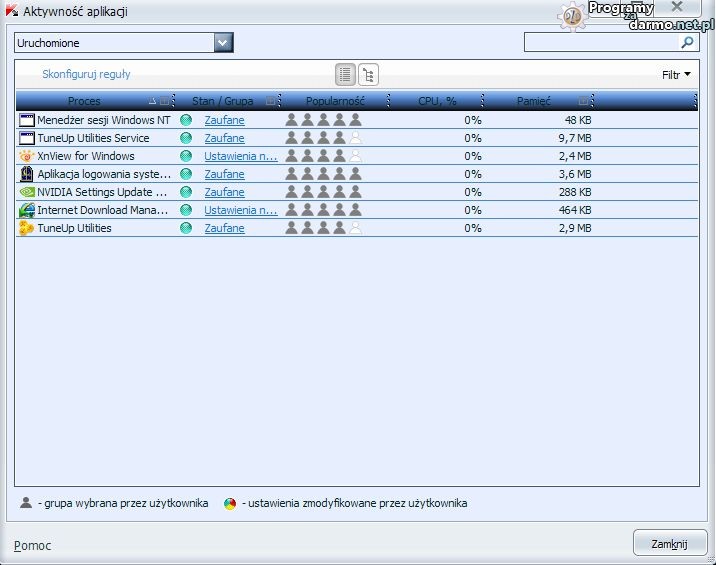This screenshot has height=565, width=716.
Task: Click the Pomoc help link
Action: [x=32, y=545]
